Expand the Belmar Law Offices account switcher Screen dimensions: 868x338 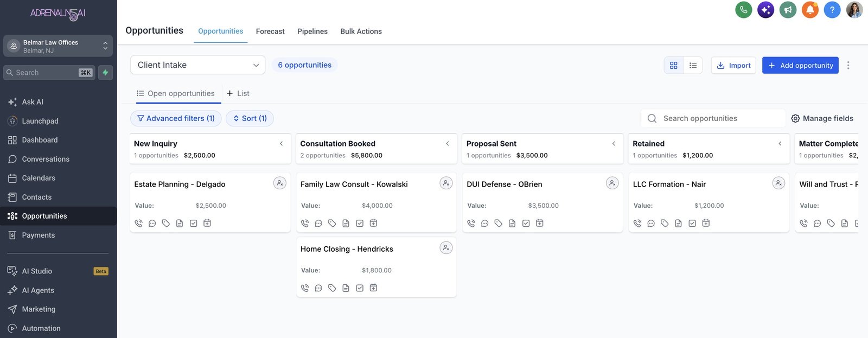click(x=58, y=46)
